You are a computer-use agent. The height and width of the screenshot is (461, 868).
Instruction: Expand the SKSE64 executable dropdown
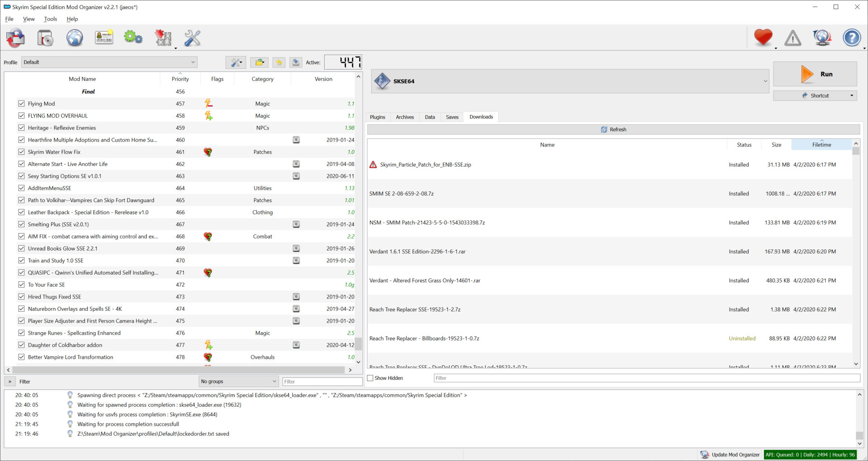765,81
